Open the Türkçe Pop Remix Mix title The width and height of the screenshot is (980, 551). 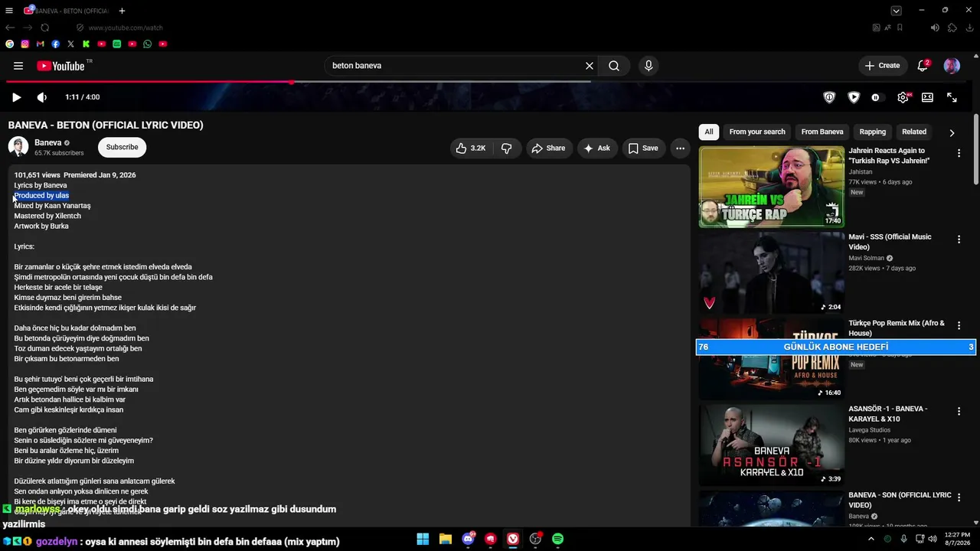[897, 328]
